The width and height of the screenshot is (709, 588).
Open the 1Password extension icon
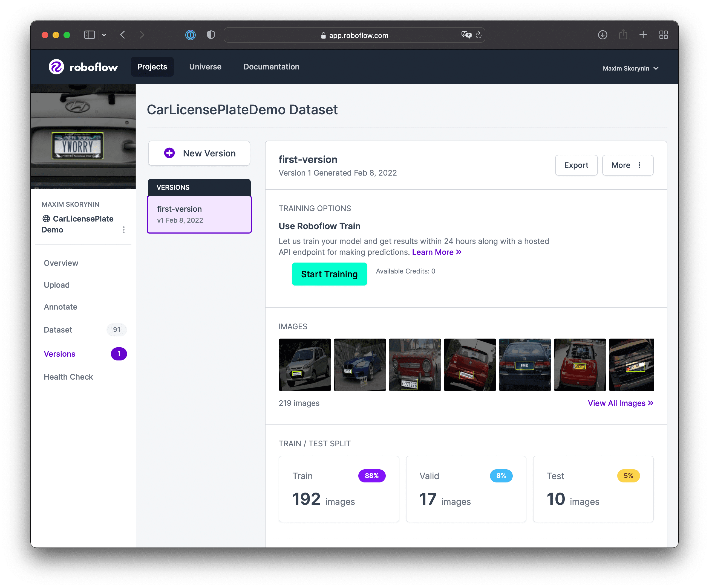191,35
